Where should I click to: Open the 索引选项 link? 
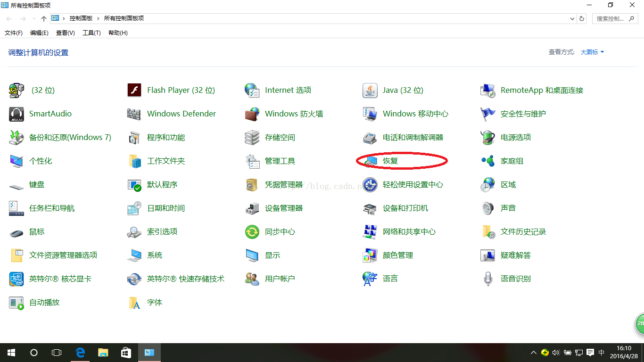coord(162,231)
